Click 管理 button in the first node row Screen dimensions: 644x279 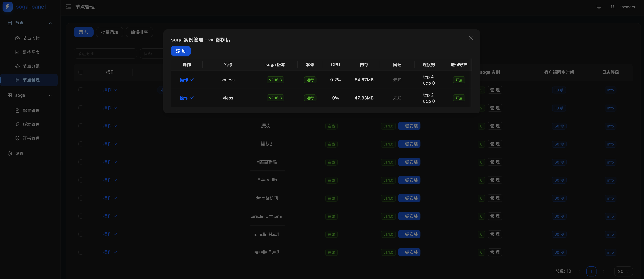click(495, 90)
